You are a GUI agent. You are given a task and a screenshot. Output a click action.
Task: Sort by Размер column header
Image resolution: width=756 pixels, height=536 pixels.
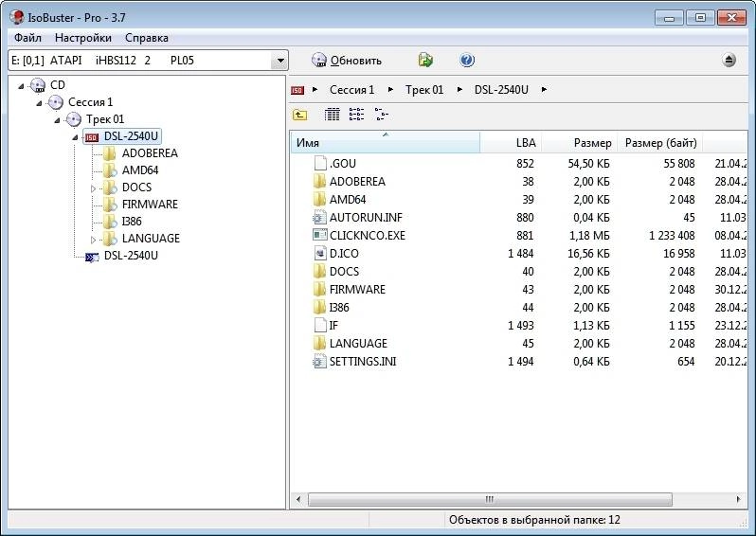(580, 143)
